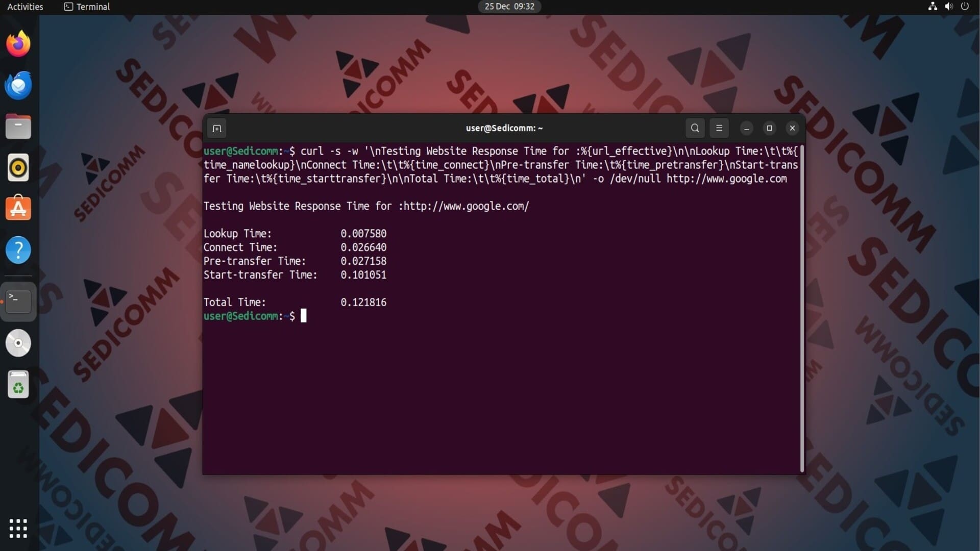Click the network status icon

[x=932, y=7]
